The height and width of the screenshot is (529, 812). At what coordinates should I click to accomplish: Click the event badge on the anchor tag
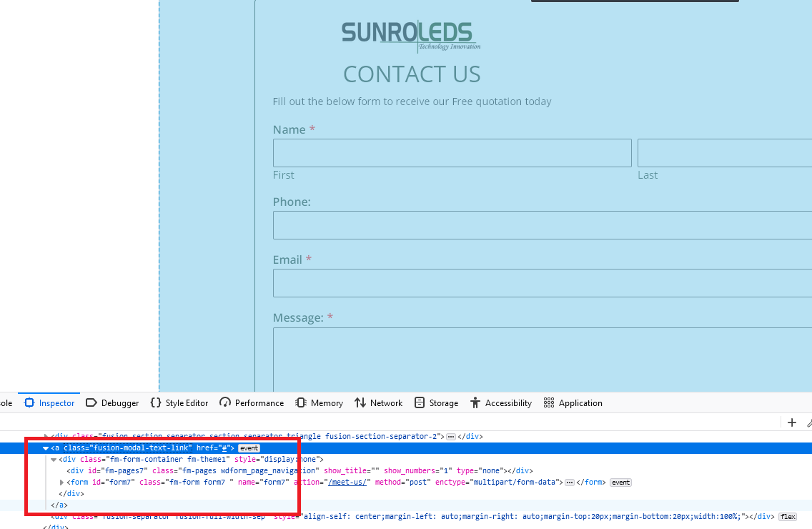[249, 448]
